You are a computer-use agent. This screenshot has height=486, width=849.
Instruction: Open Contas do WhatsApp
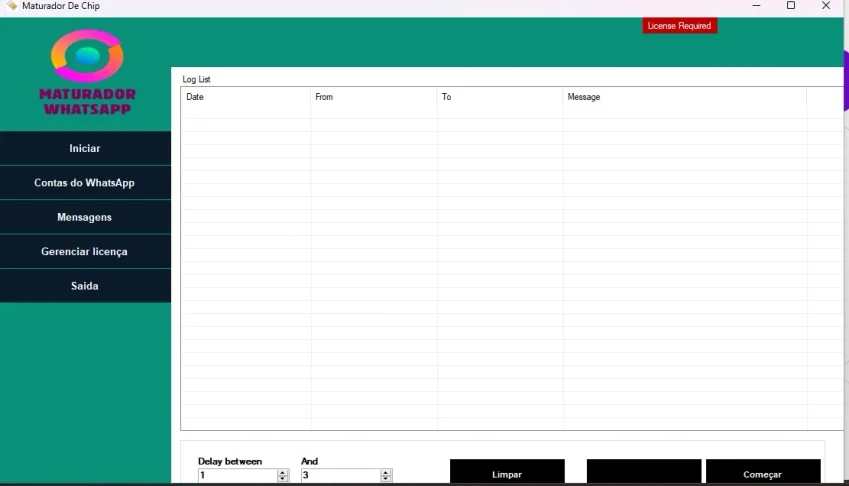(85, 183)
